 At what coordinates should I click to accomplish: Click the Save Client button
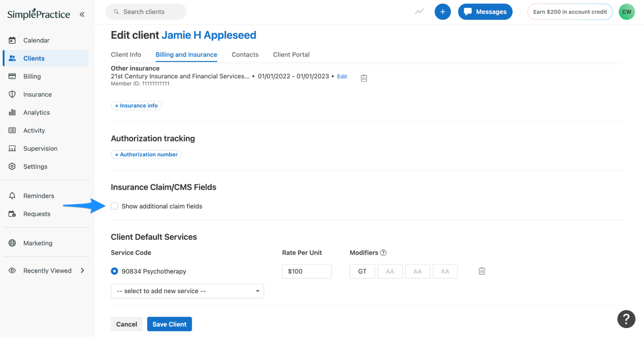click(x=169, y=324)
